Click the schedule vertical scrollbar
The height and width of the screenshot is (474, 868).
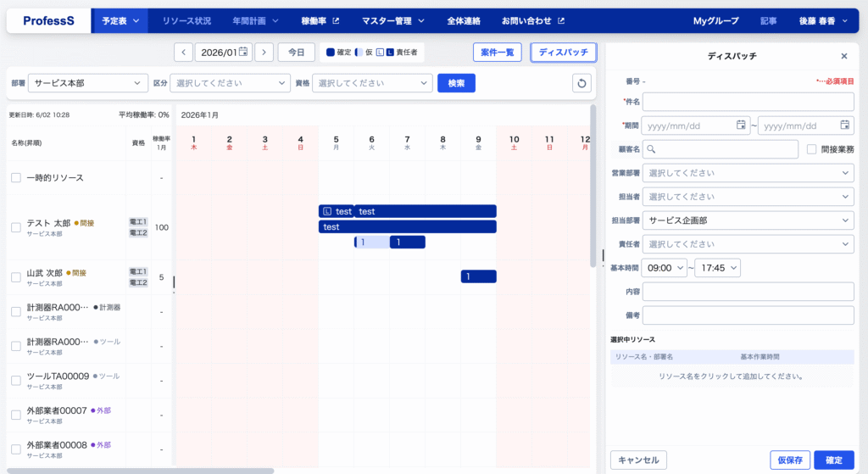click(x=593, y=186)
